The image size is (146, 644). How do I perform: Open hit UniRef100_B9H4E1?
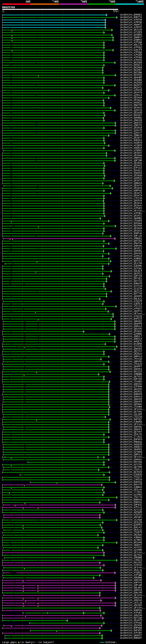[131, 15]
